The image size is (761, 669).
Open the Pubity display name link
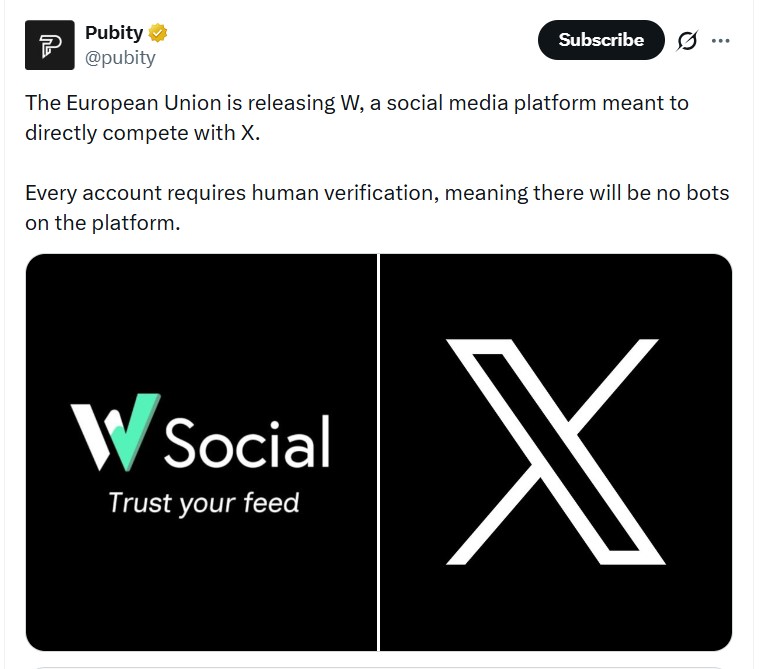pyautogui.click(x=113, y=33)
